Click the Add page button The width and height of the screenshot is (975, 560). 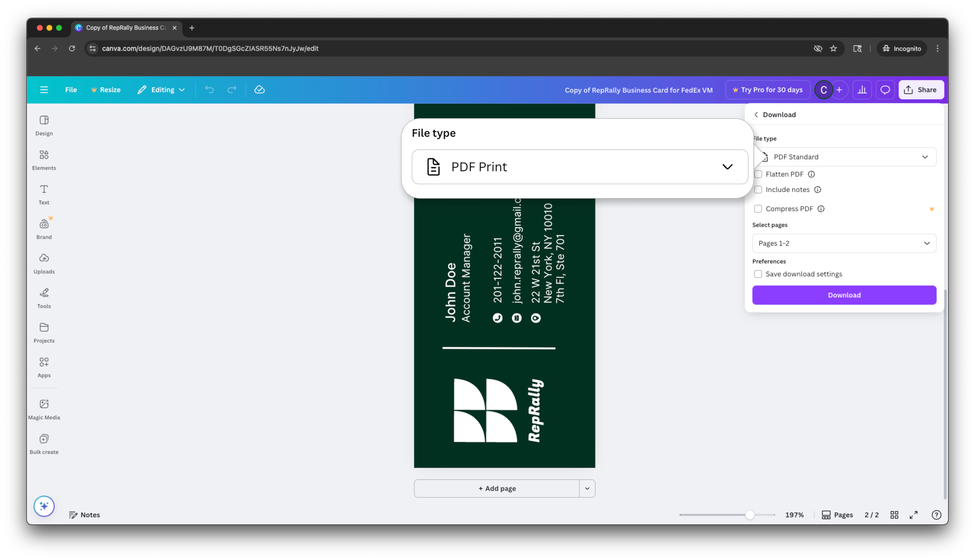click(497, 489)
